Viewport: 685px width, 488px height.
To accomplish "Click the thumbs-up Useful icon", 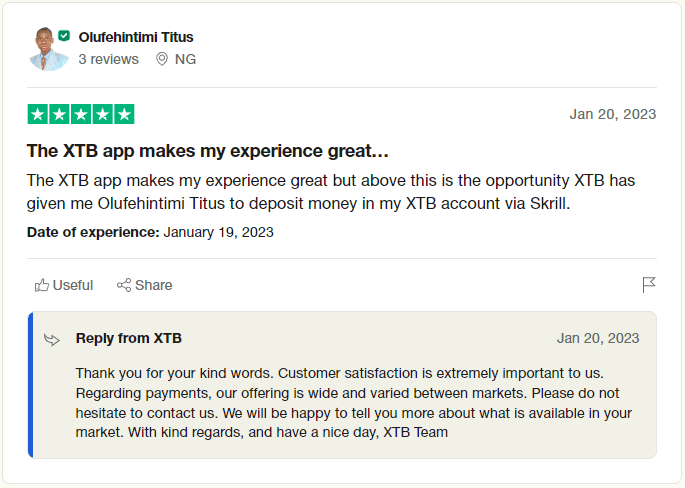I will (x=42, y=285).
